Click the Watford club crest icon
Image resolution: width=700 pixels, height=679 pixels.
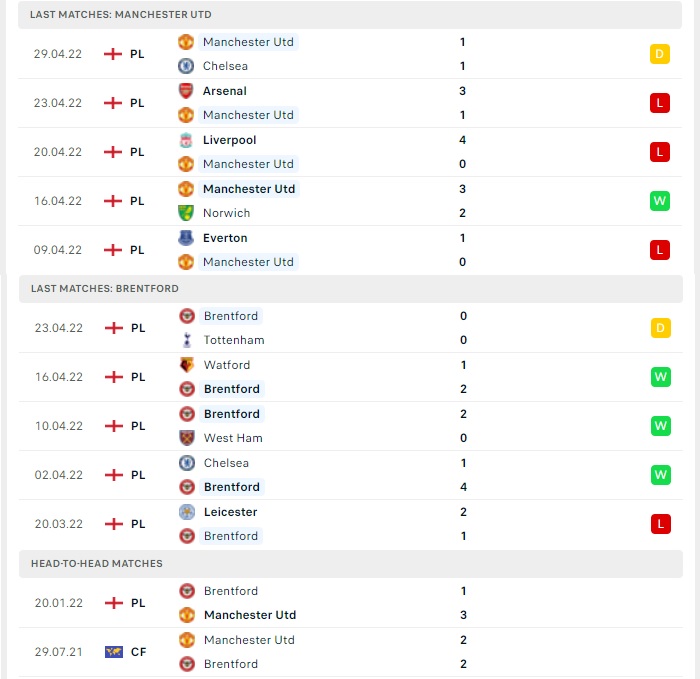187,365
